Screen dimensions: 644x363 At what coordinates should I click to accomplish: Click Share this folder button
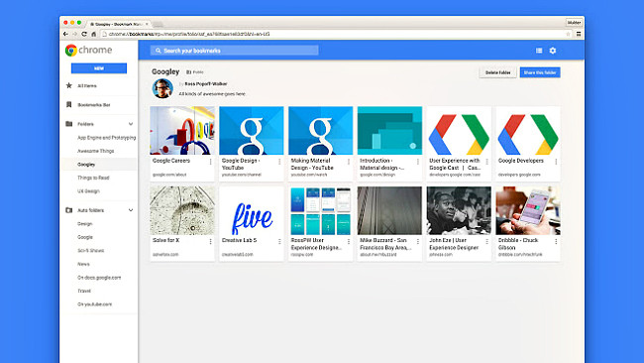coord(540,72)
